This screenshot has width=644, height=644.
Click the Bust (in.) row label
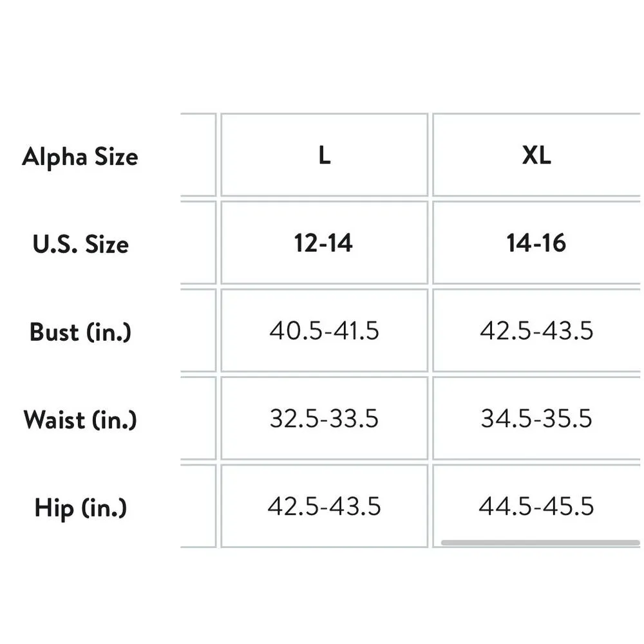80,332
